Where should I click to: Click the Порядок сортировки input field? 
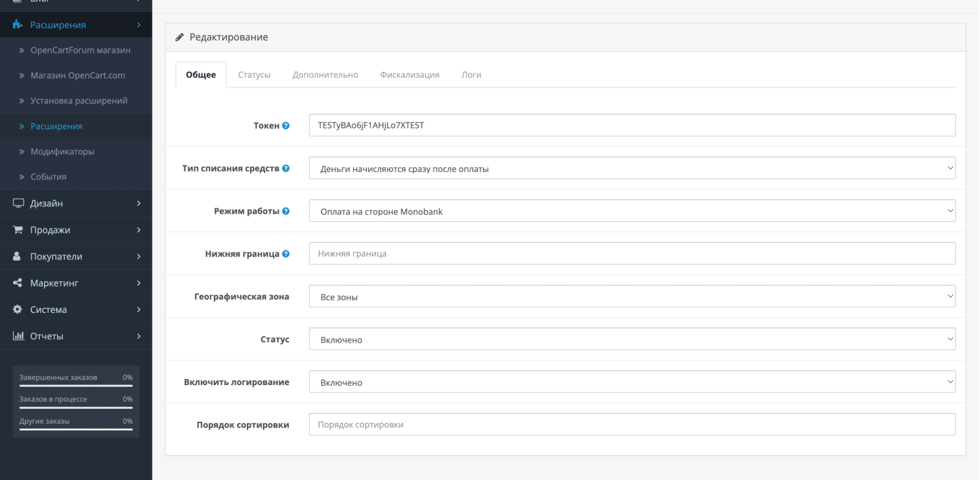point(632,424)
